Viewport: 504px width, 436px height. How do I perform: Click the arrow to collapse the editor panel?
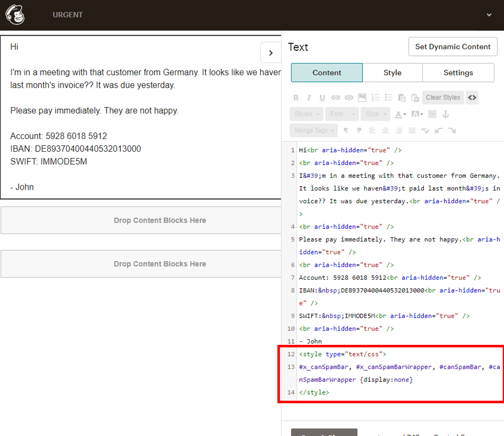click(271, 53)
